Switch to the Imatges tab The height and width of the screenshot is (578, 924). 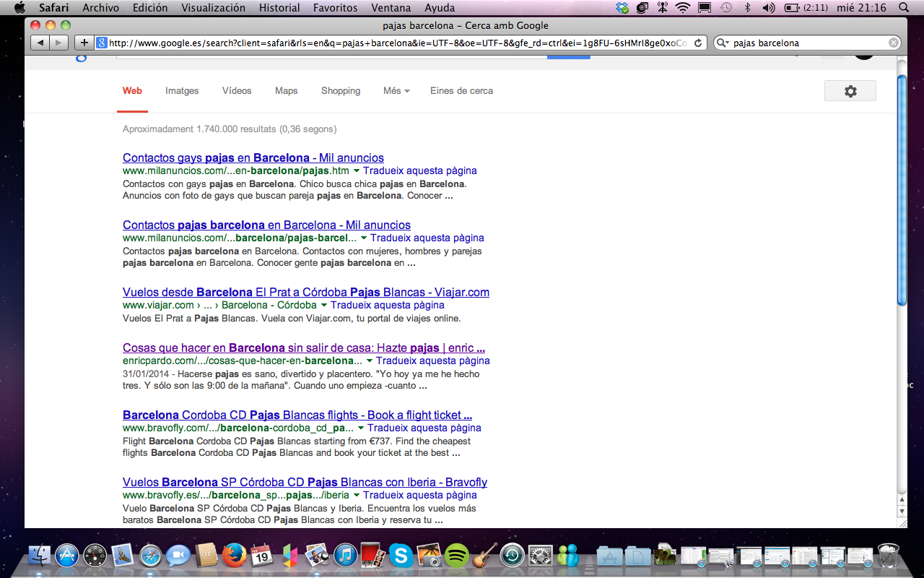point(182,91)
